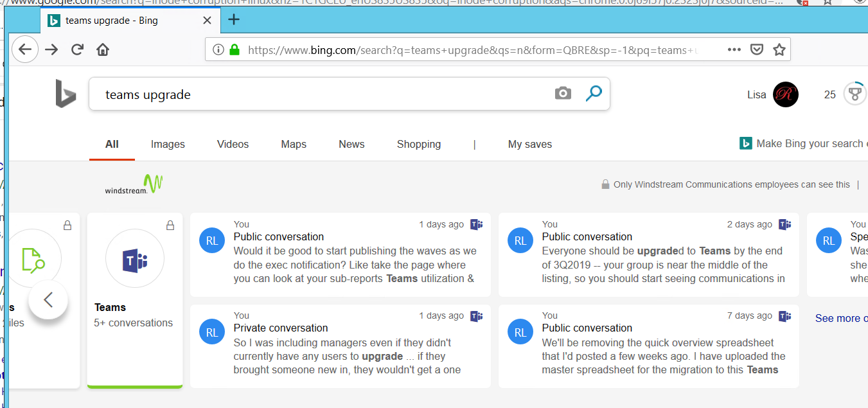This screenshot has height=408, width=868.
Task: Open the rewards medal icon
Action: coord(854,94)
